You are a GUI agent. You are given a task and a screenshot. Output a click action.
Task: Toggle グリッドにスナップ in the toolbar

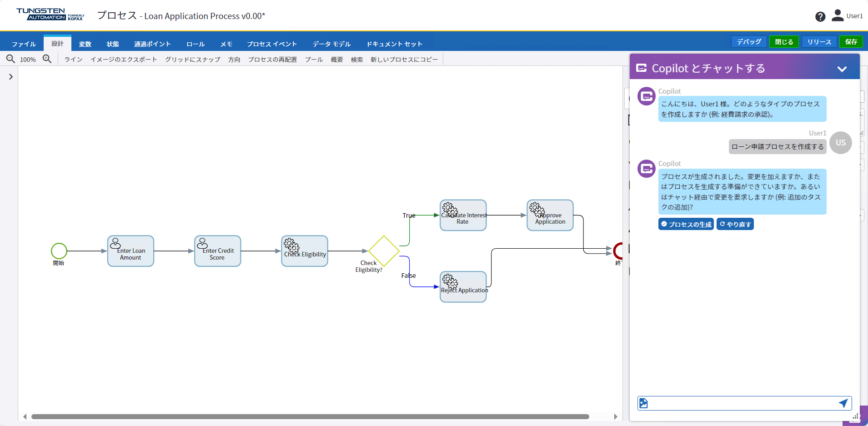(192, 60)
